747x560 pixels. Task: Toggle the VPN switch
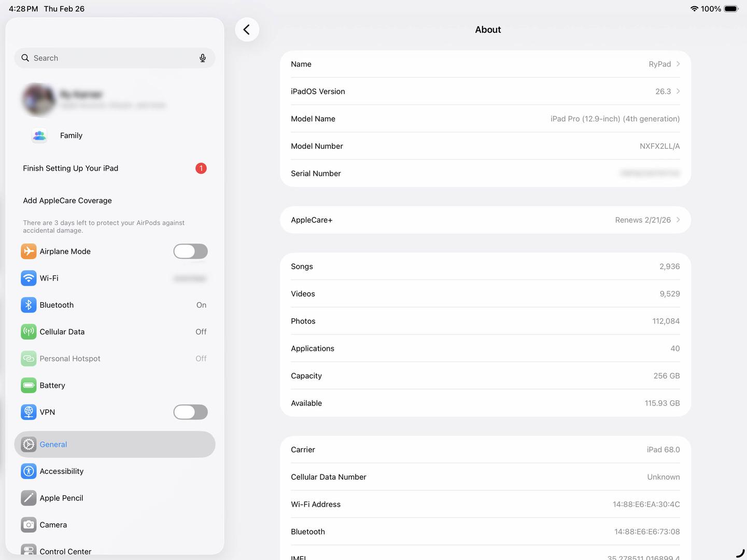pos(191,412)
